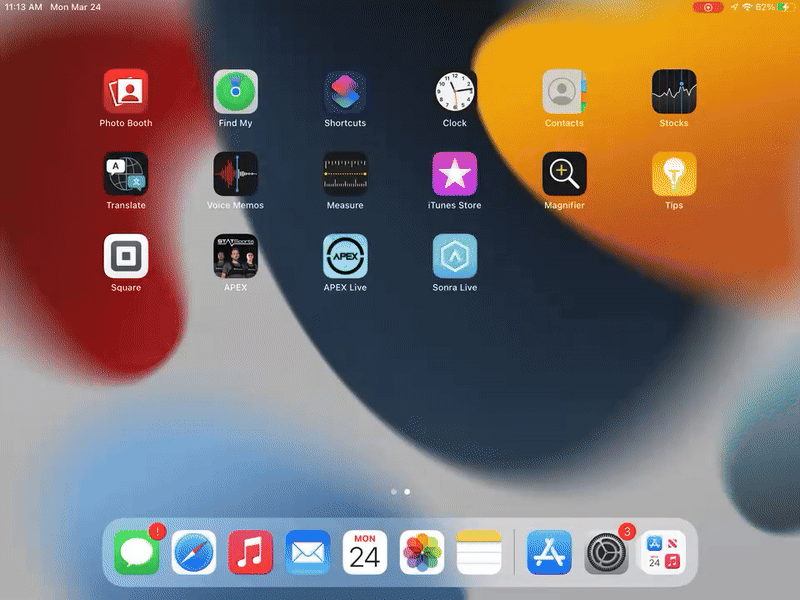Open the Clock app
Screen dimensions: 800x600
coord(455,91)
